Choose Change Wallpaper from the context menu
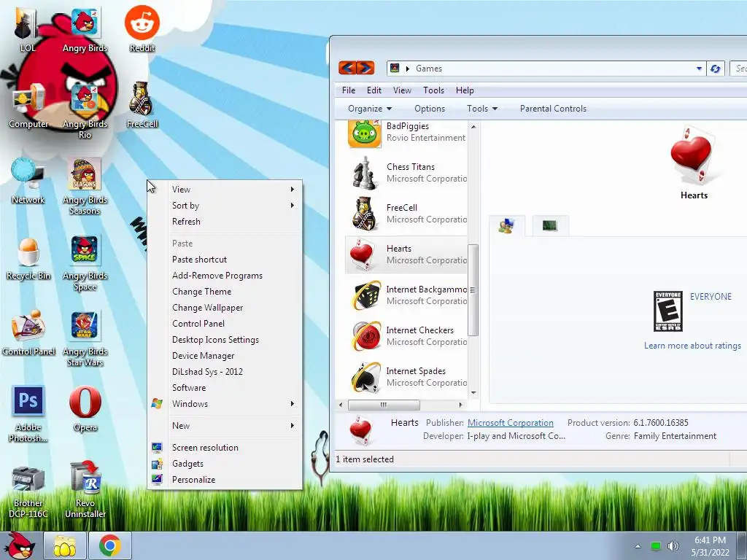This screenshot has width=747, height=560. (x=225, y=308)
